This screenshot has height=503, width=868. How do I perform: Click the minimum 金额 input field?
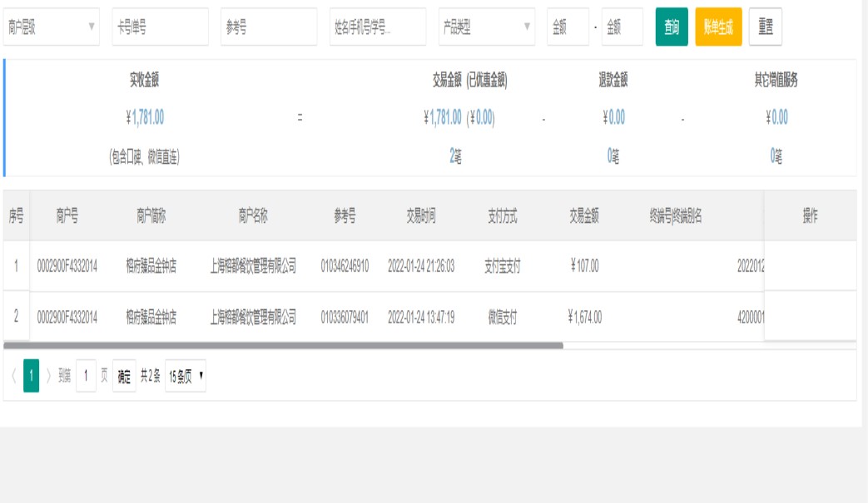[567, 27]
